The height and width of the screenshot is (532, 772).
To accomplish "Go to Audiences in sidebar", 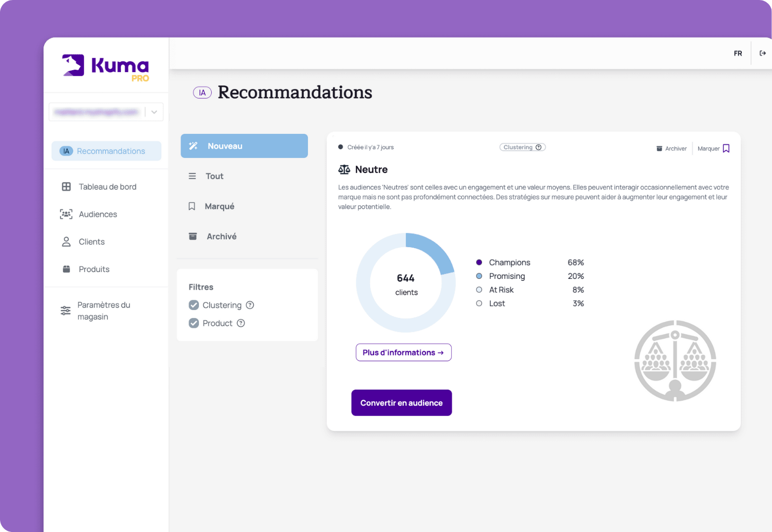I will click(97, 215).
